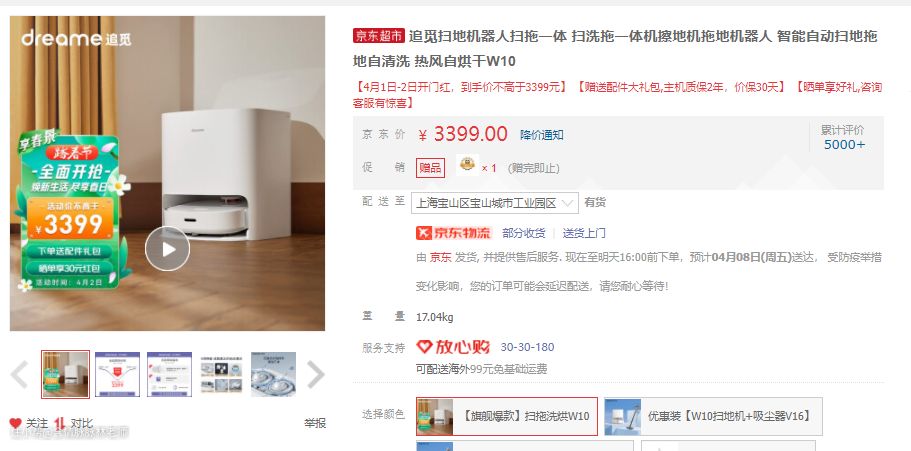The image size is (911, 451).
Task: Click the heart icon to follow product
Action: [16, 424]
